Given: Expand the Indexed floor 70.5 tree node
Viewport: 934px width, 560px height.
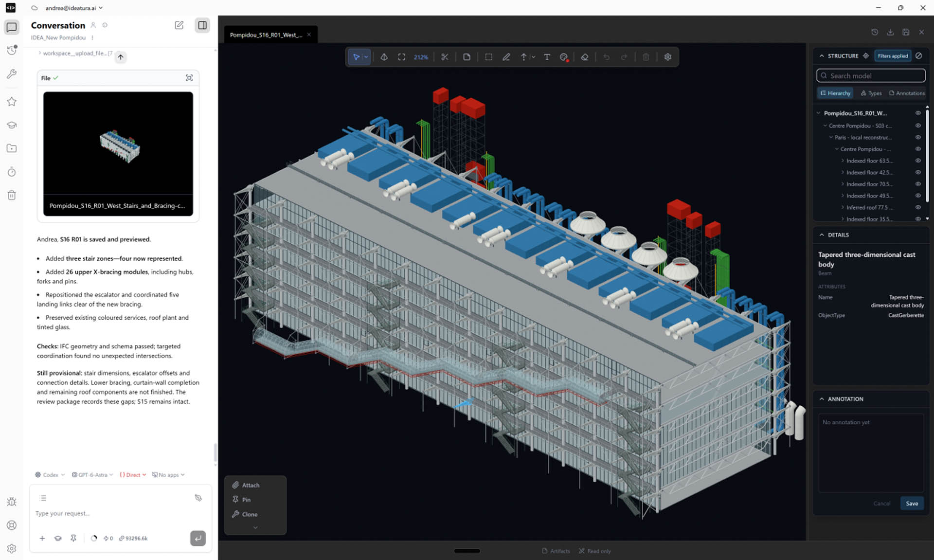Looking at the screenshot, I should 843,184.
